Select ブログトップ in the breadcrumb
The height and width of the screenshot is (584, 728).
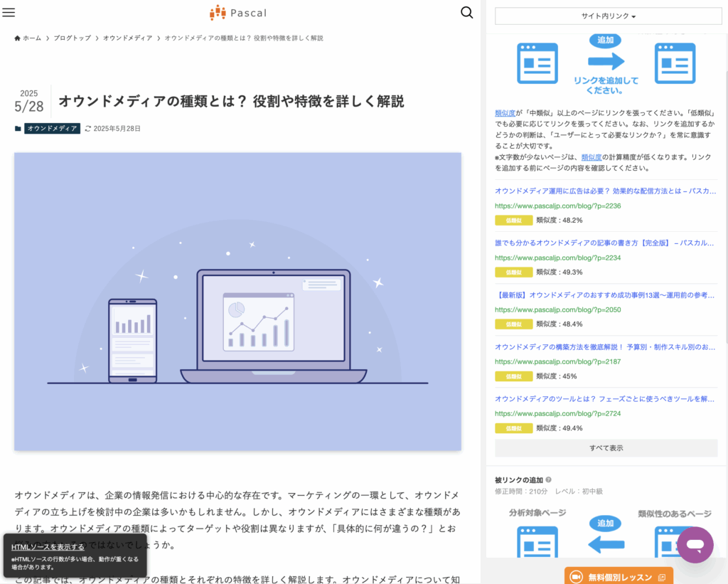click(x=71, y=38)
